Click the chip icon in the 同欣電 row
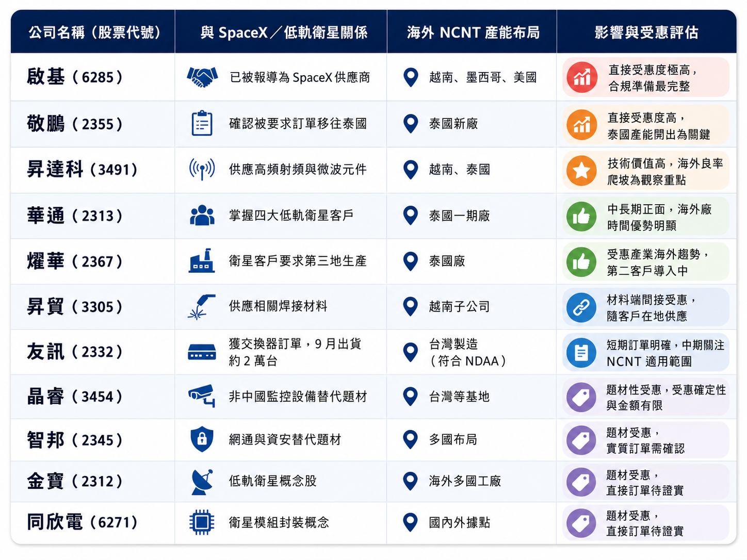Viewport: 747px width, 560px height. [202, 522]
